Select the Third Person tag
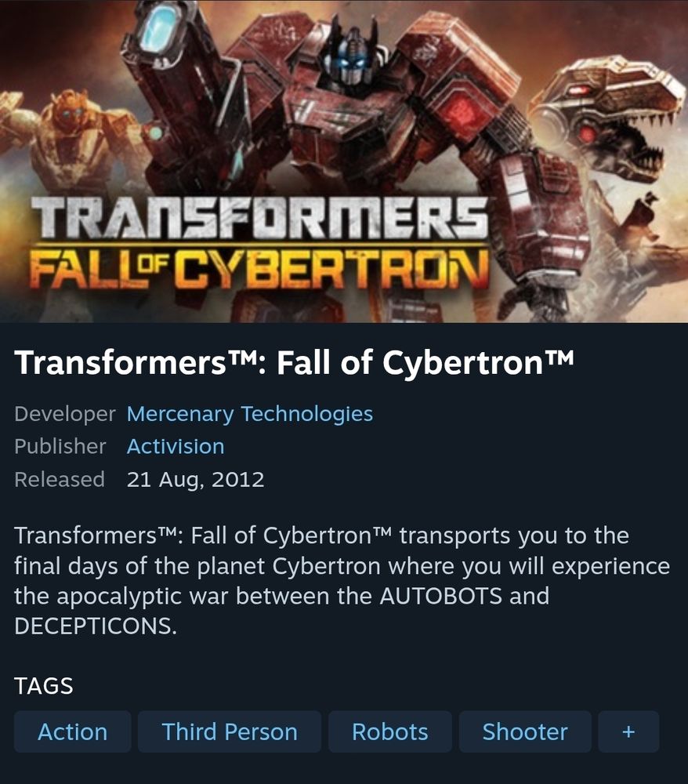This screenshot has width=688, height=784. coord(230,731)
